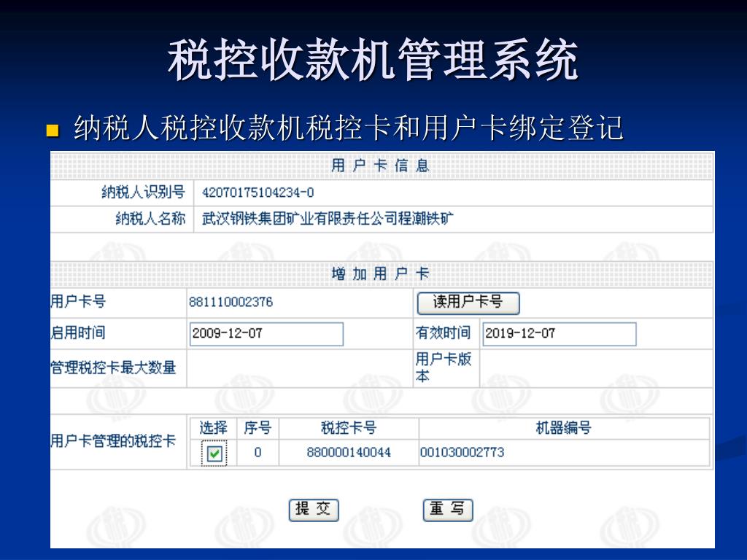The image size is (747, 560).
Task: Click slide title 税控收款机管理系统
Action: click(373, 60)
